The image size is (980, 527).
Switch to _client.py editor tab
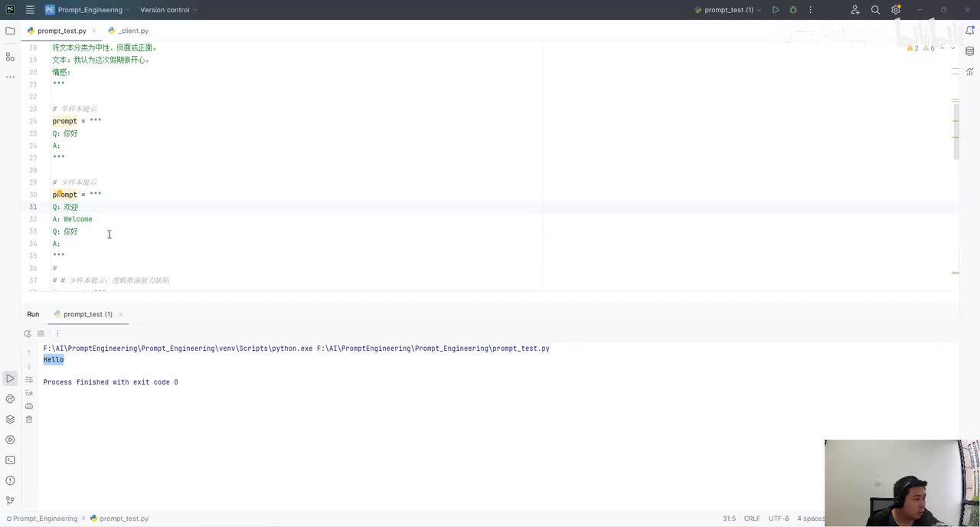(129, 31)
